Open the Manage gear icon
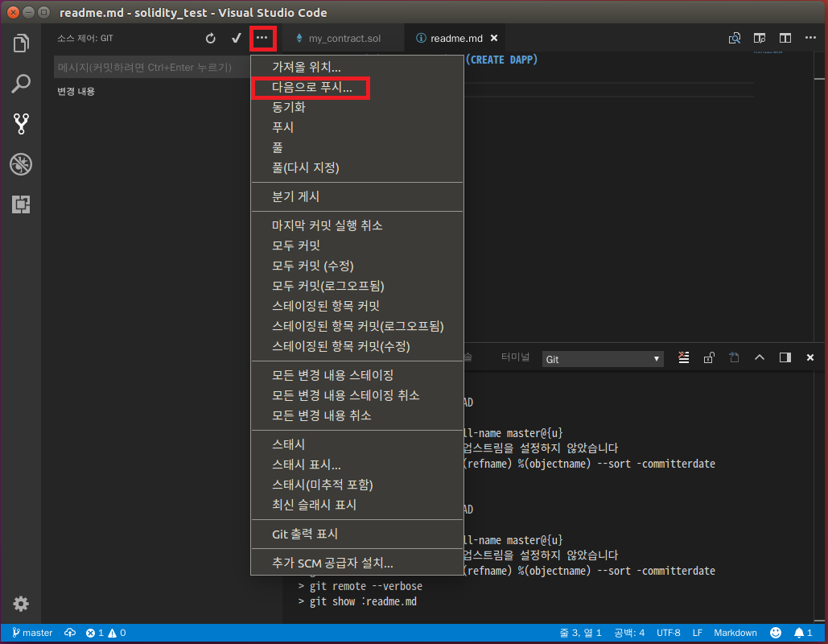The width and height of the screenshot is (828, 644). pos(21,603)
